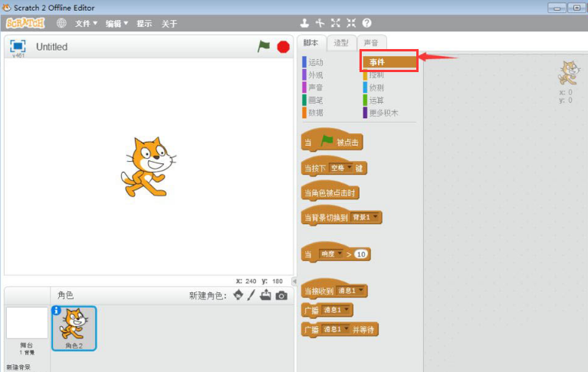
Task: Open the 文件 menu
Action: pos(86,24)
